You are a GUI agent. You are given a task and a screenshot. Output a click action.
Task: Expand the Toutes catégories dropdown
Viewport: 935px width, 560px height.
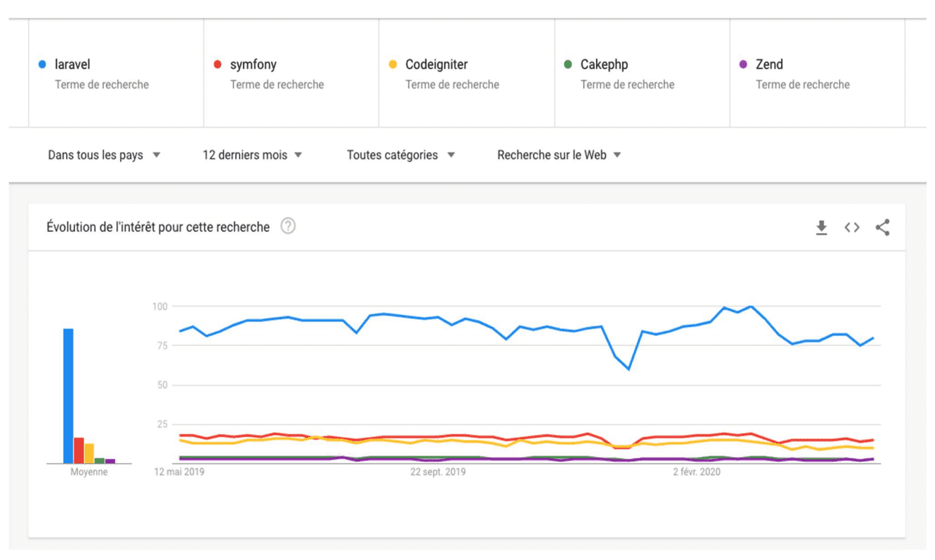400,155
